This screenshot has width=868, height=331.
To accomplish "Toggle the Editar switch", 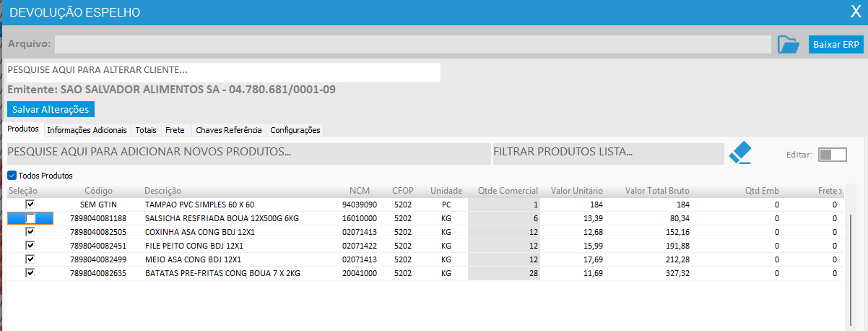I will pos(833,155).
